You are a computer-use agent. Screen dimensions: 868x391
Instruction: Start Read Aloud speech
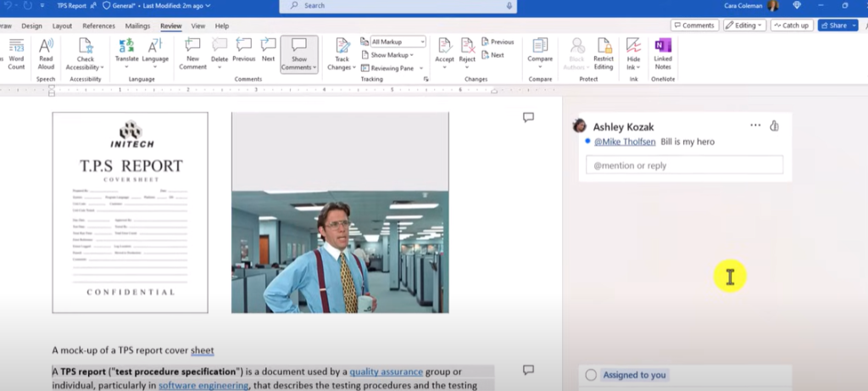tap(46, 54)
